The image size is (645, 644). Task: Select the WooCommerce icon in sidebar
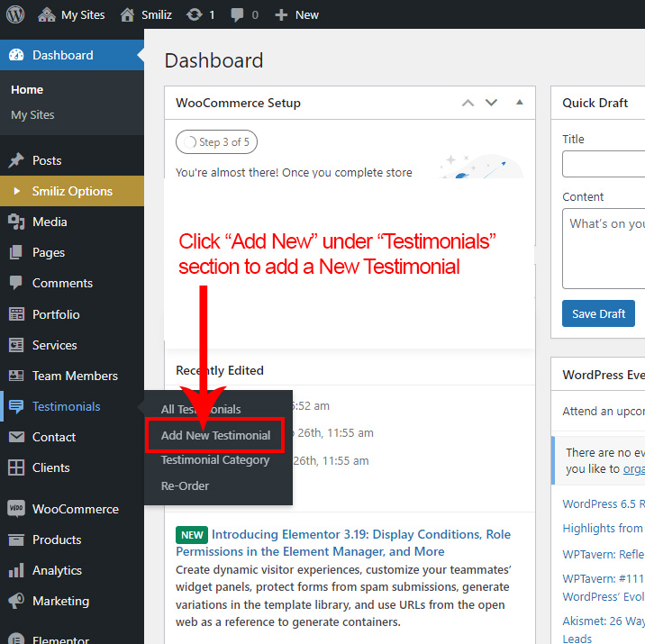[x=16, y=509]
